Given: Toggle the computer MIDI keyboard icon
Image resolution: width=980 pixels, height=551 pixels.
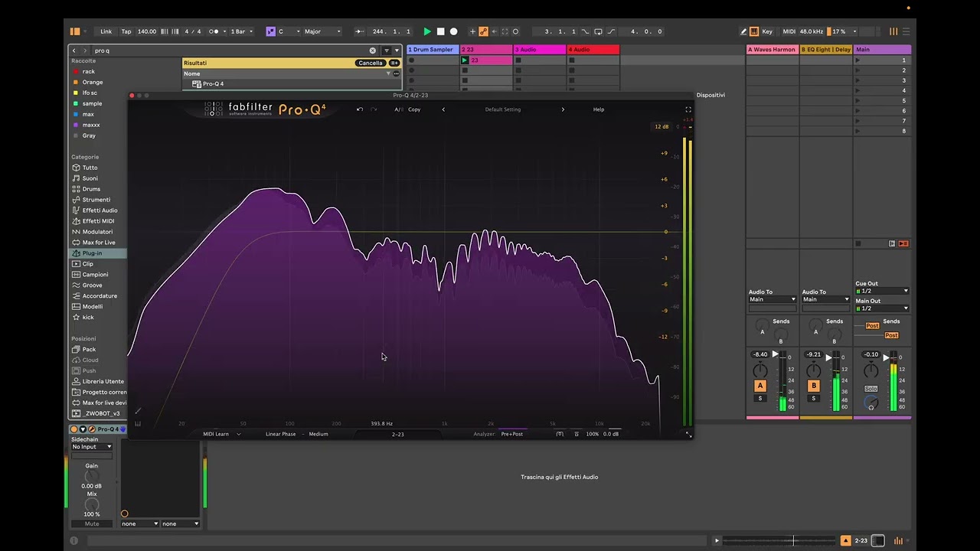Looking at the screenshot, I should tap(754, 31).
